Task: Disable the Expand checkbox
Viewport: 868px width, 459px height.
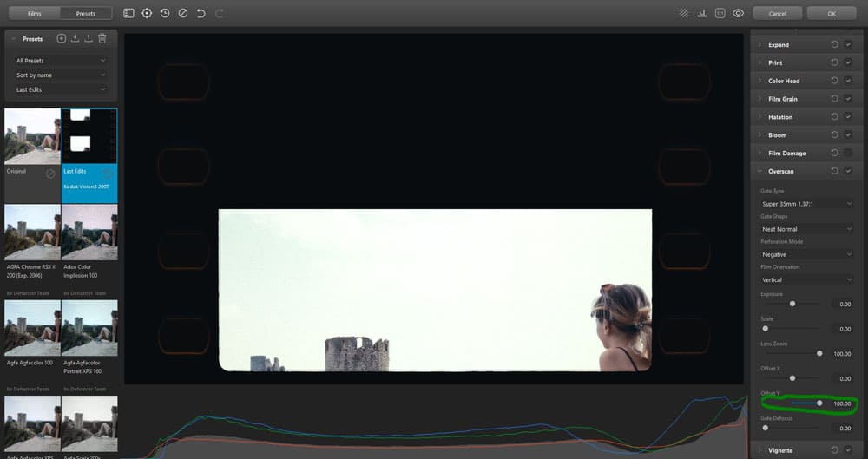Action: 848,45
